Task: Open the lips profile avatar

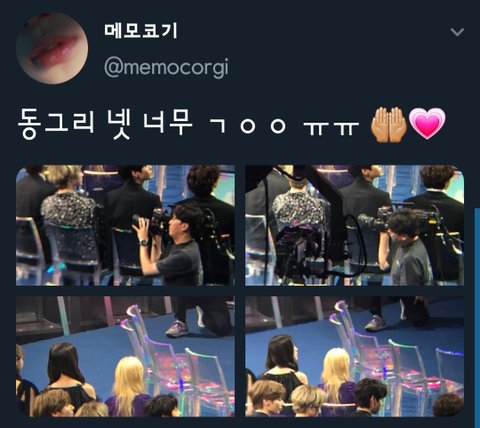Action: coord(52,48)
